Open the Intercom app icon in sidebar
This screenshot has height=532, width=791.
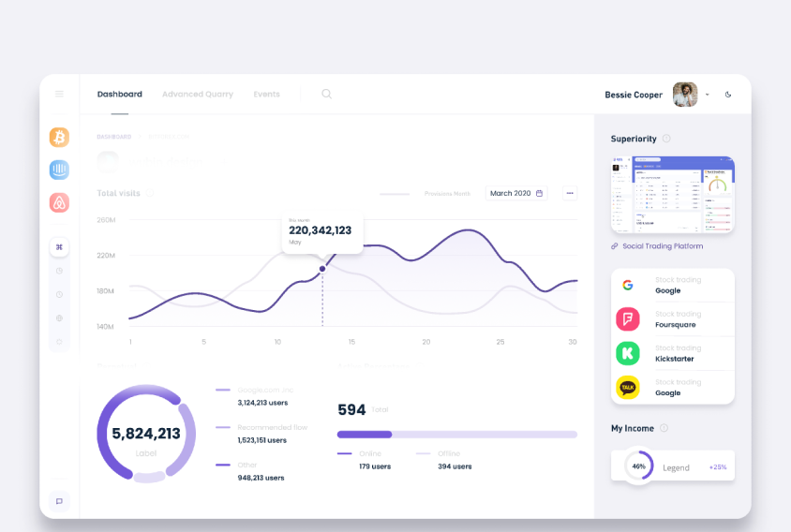pos(59,170)
